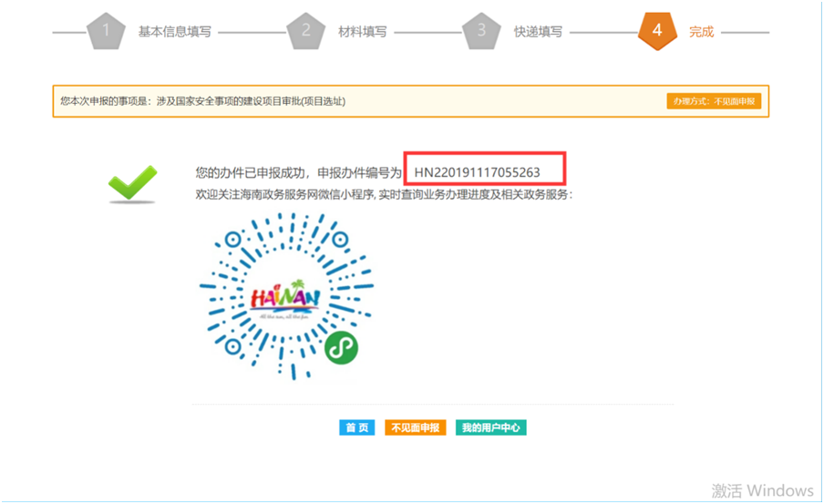Open the 材料填写 step label

coord(363,32)
